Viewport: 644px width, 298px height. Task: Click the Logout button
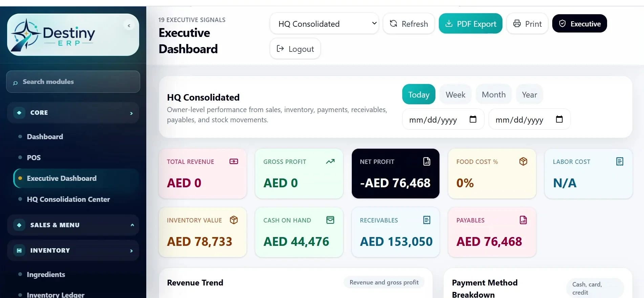point(295,49)
